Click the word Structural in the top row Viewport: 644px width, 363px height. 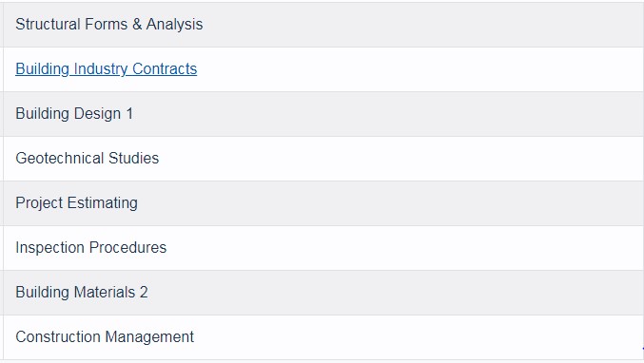(x=48, y=24)
